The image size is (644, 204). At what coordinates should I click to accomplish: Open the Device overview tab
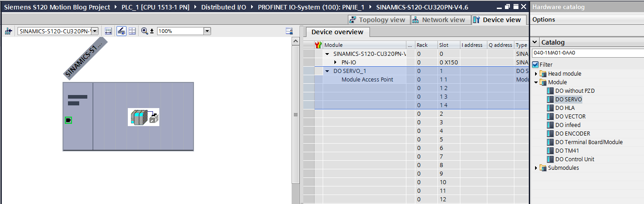338,32
